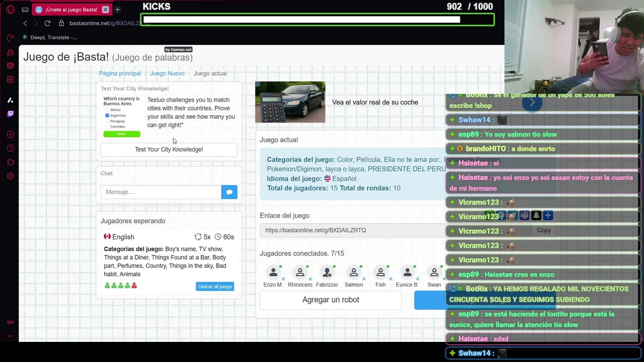Click the Enzo M. player avatar
The width and height of the screenshot is (644, 362).
pos(273,273)
